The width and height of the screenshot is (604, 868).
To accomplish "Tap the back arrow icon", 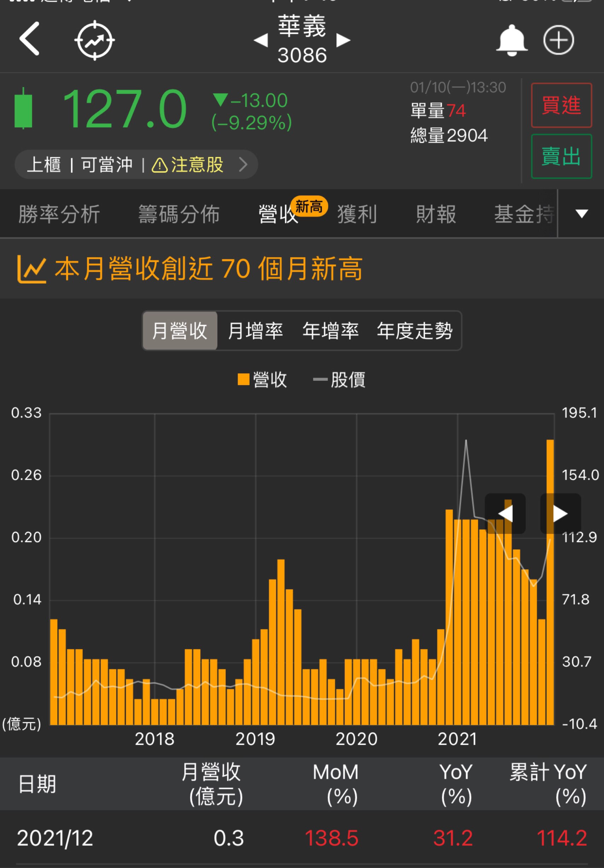I will click(29, 39).
